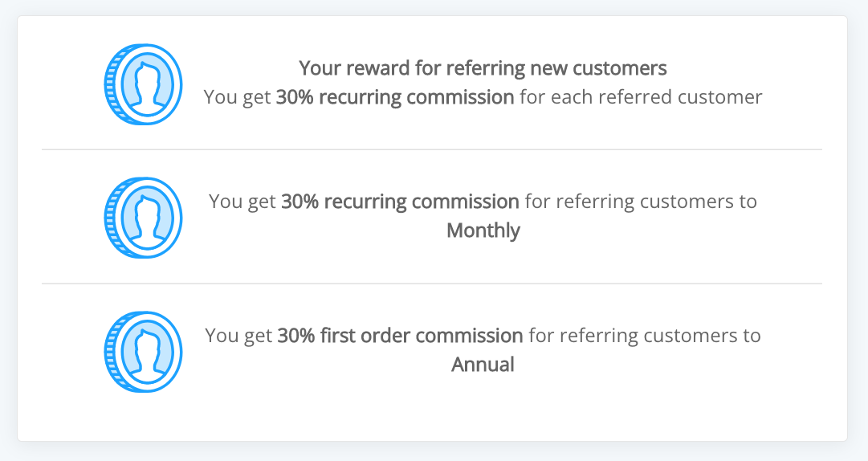Click the coin icon beside the Annual commission
This screenshot has width=868, height=461.
(x=144, y=352)
